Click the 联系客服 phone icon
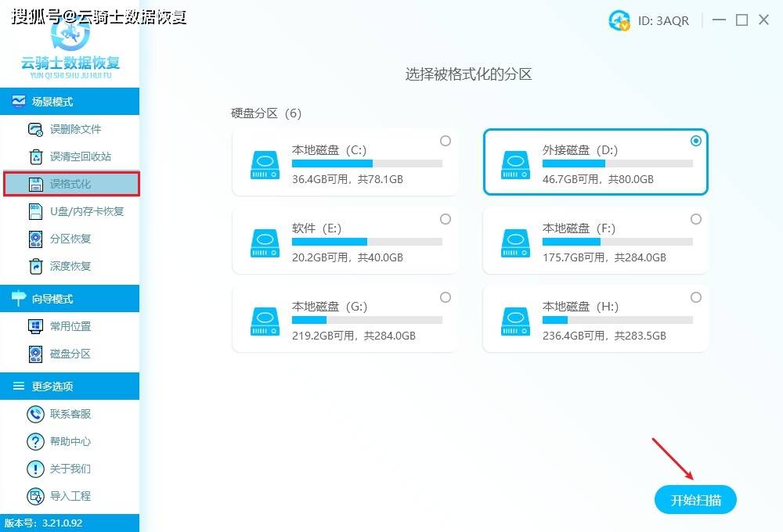Image resolution: width=783 pixels, height=532 pixels. coord(35,414)
